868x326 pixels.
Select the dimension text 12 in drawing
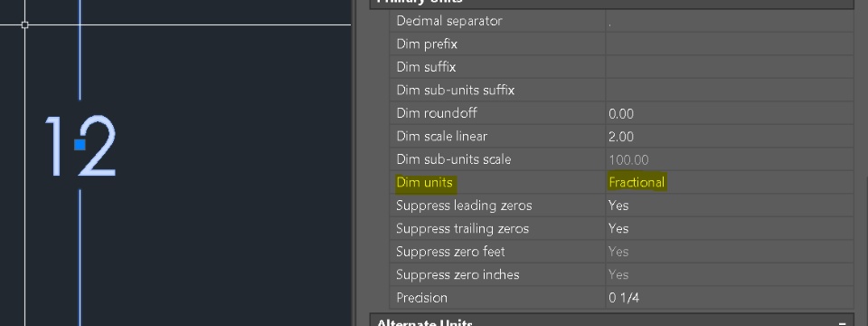[80, 145]
